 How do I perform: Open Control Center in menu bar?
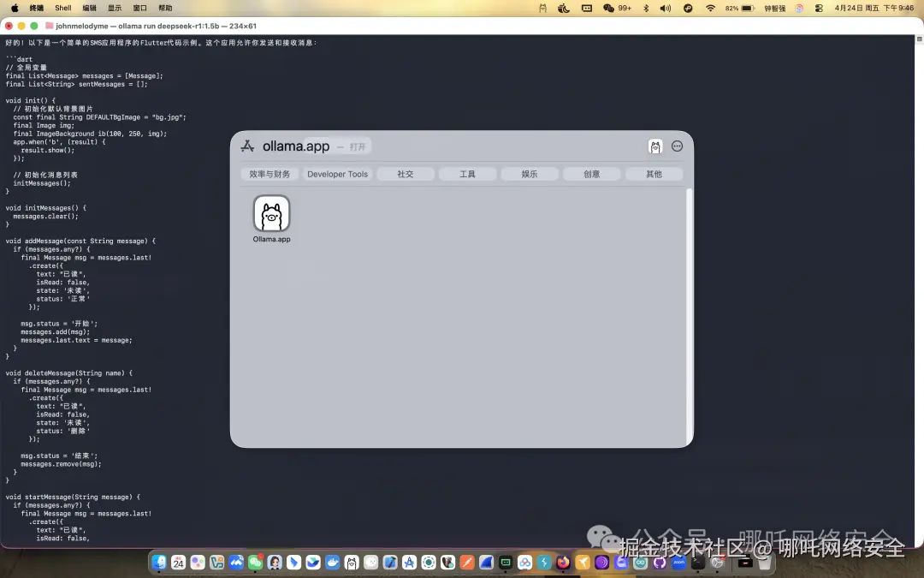pos(819,9)
